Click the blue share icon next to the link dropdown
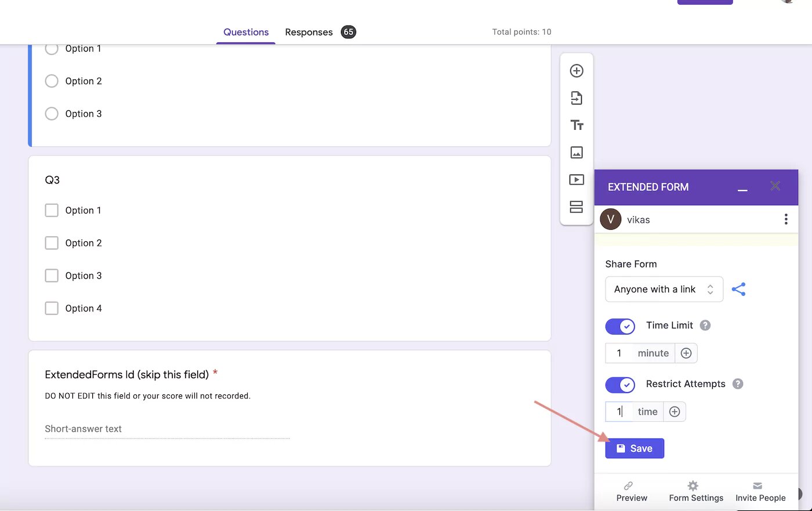The height and width of the screenshot is (511, 812). (739, 289)
